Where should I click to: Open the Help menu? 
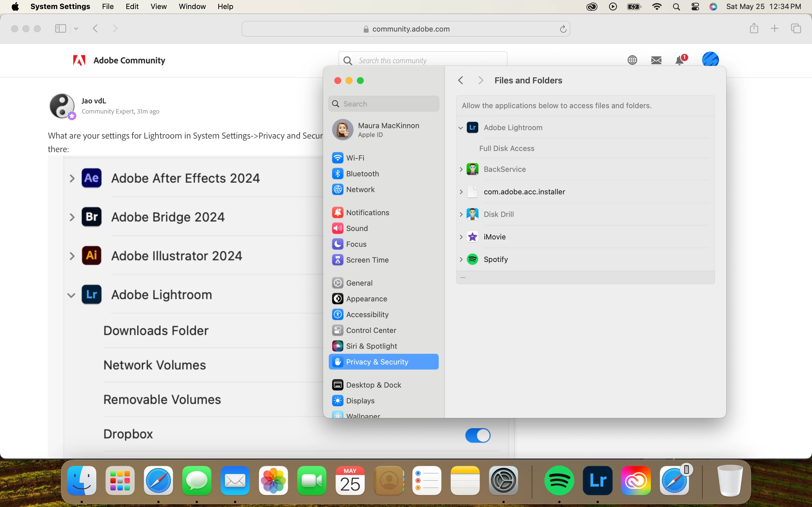[225, 7]
